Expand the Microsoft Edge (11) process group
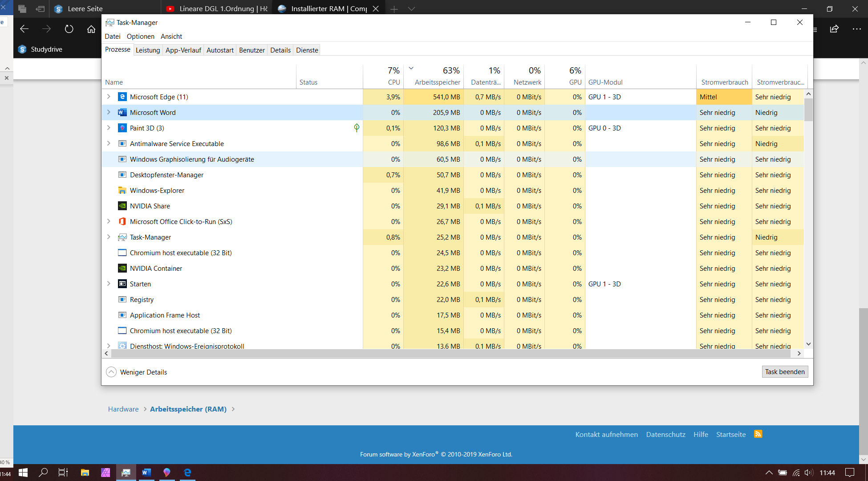 click(x=109, y=97)
